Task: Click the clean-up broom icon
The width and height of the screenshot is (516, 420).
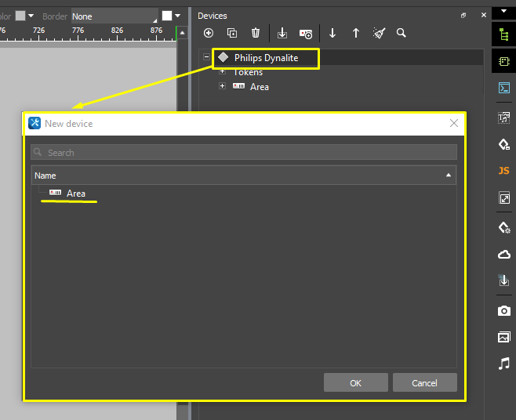Action: (x=379, y=33)
